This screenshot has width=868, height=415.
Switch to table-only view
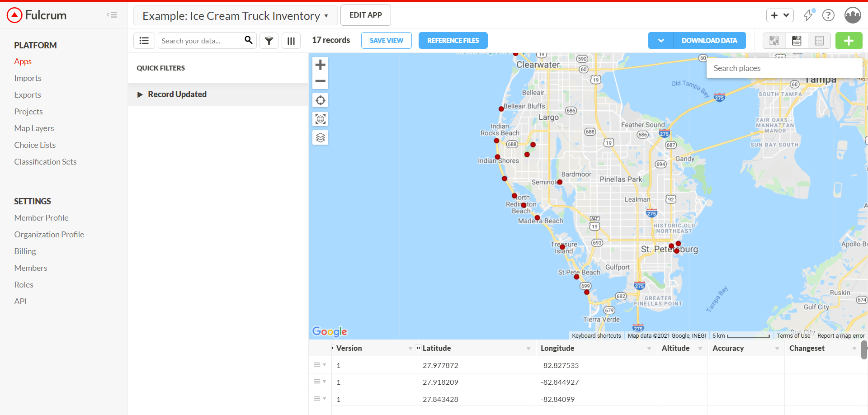pos(819,41)
